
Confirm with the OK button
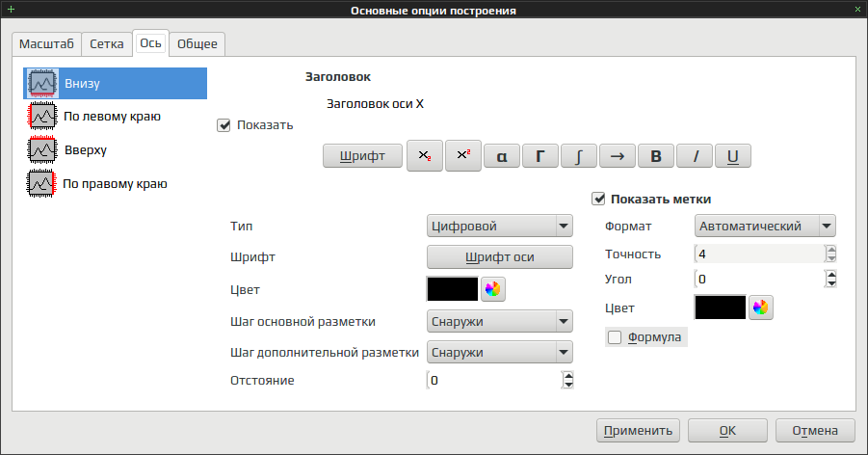pyautogui.click(x=727, y=431)
